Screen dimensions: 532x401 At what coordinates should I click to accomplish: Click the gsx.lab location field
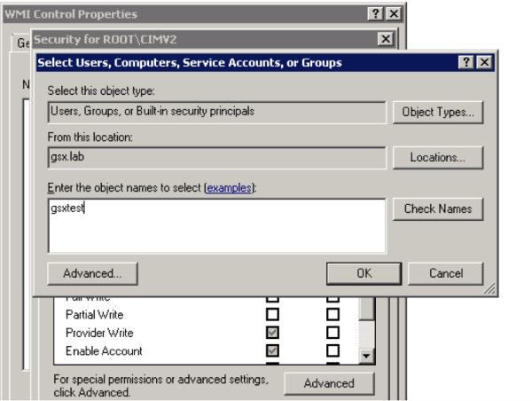click(217, 158)
